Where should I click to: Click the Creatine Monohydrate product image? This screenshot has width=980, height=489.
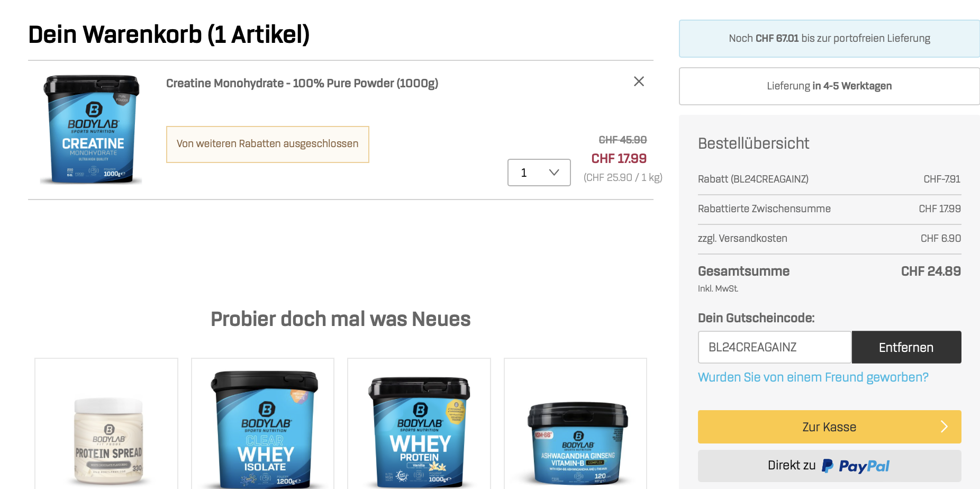coord(92,129)
